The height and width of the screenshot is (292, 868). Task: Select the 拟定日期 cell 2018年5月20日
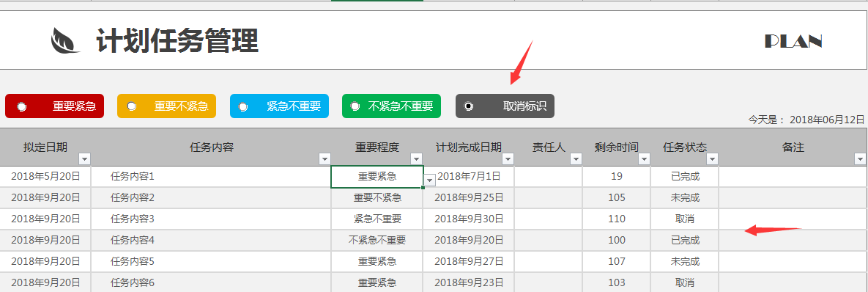(45, 177)
